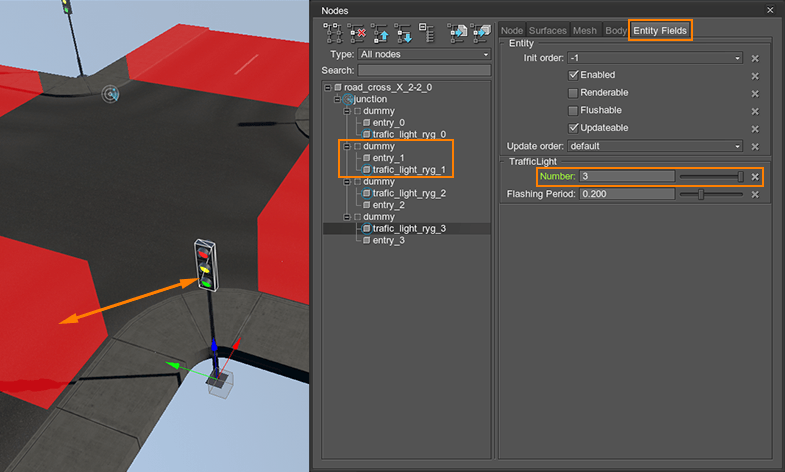Toggle the Flushable checkbox
785x472 pixels.
click(x=573, y=111)
